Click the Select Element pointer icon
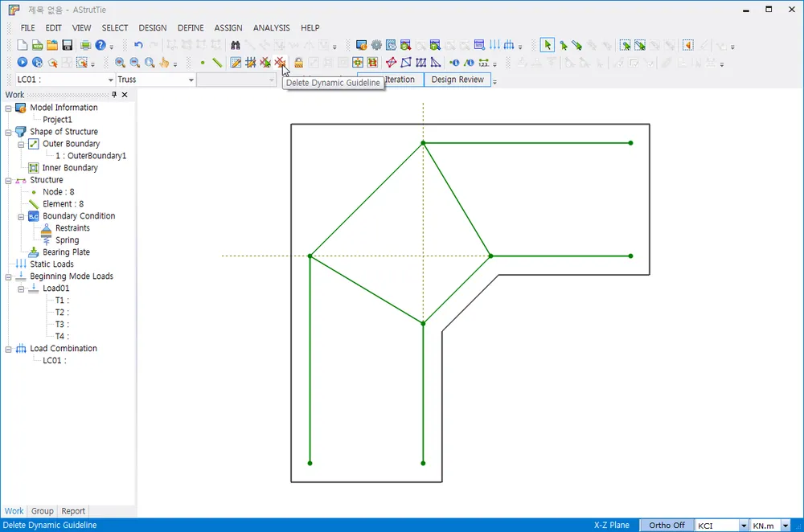 [576, 45]
